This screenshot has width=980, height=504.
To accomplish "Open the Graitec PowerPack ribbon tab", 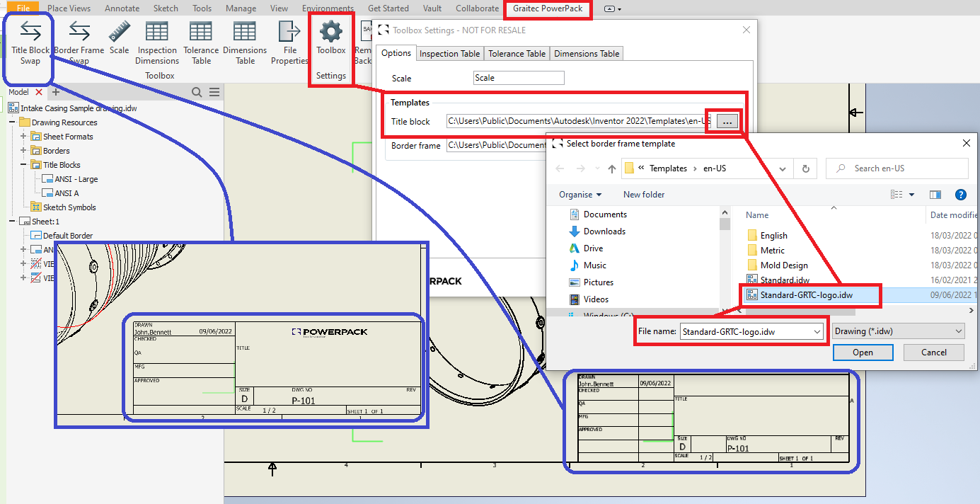I will pos(547,8).
